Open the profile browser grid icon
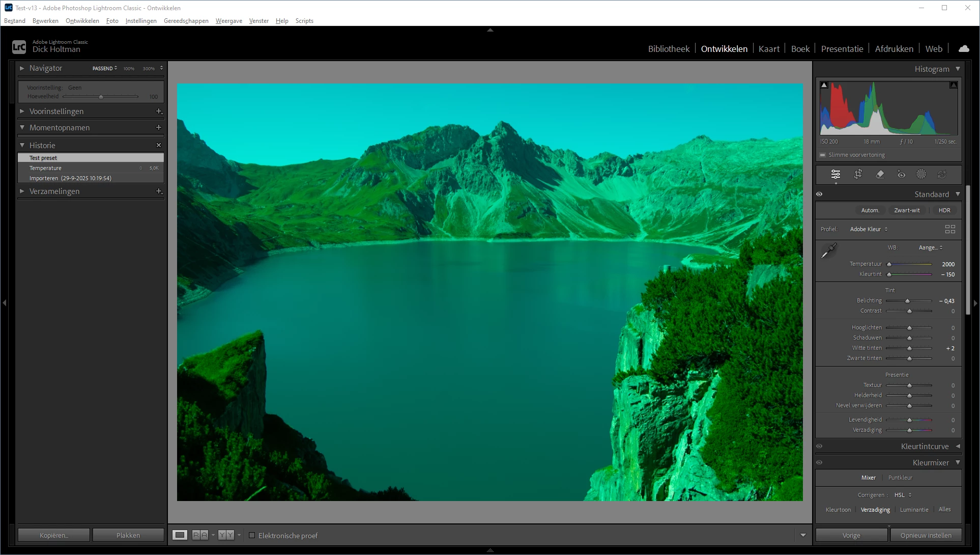Image resolution: width=980 pixels, height=555 pixels. (x=949, y=229)
